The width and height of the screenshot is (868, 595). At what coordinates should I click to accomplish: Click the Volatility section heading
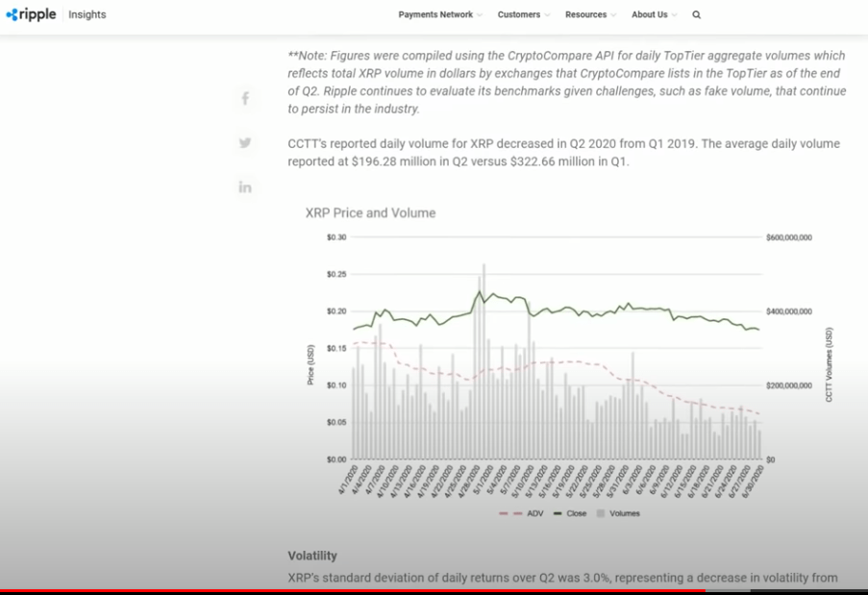pos(312,556)
